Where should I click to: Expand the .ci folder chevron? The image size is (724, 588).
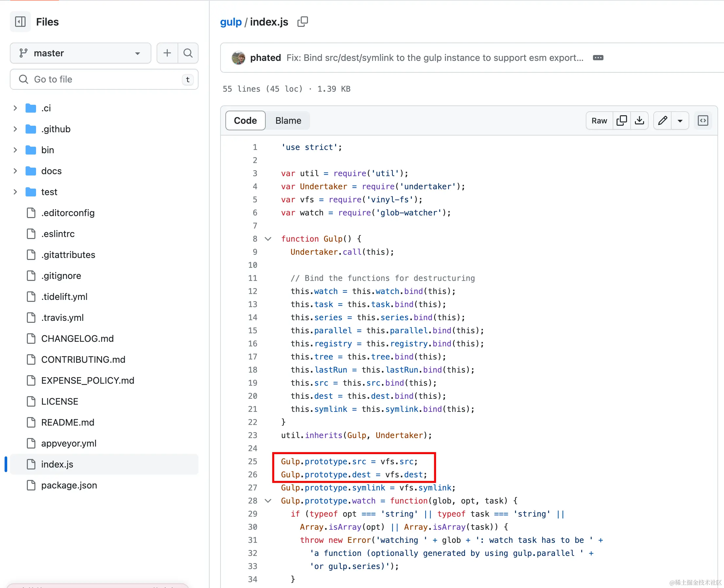(x=15, y=108)
